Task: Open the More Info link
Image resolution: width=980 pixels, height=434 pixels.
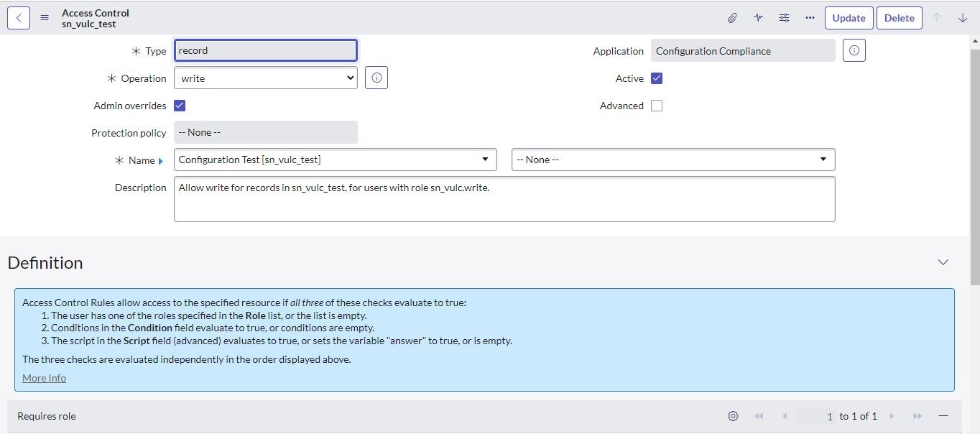Action: pyautogui.click(x=44, y=378)
